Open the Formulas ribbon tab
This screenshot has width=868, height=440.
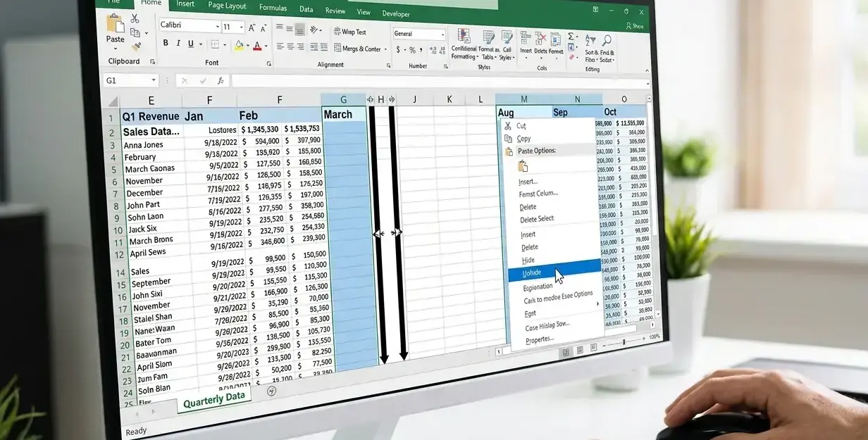tap(273, 8)
